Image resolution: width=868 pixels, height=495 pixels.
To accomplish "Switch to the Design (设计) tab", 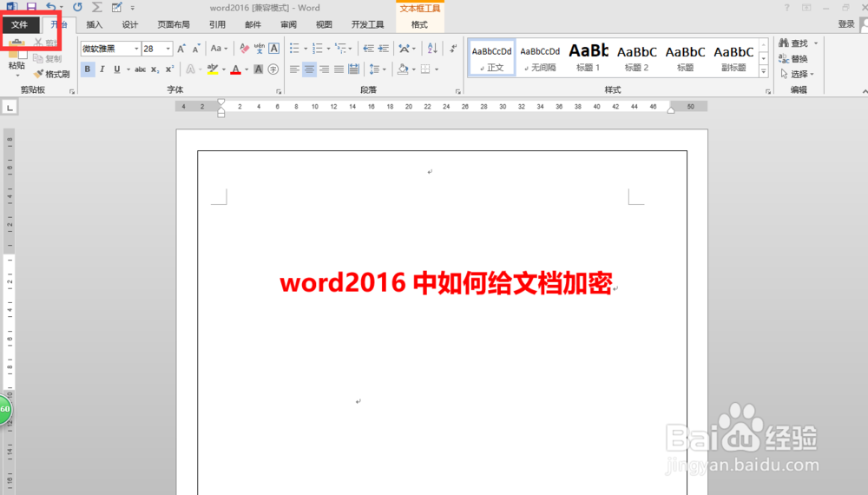I will click(130, 24).
